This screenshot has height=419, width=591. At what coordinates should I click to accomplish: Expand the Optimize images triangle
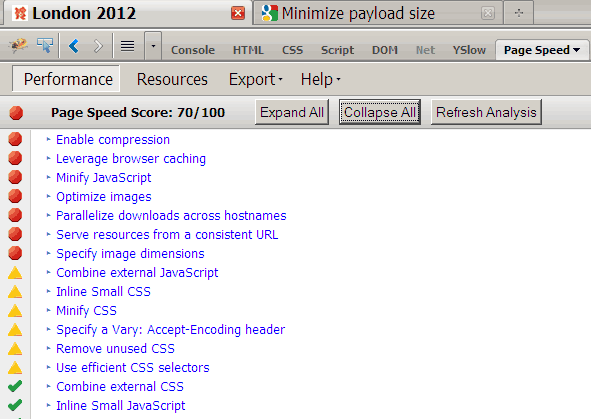[48, 196]
